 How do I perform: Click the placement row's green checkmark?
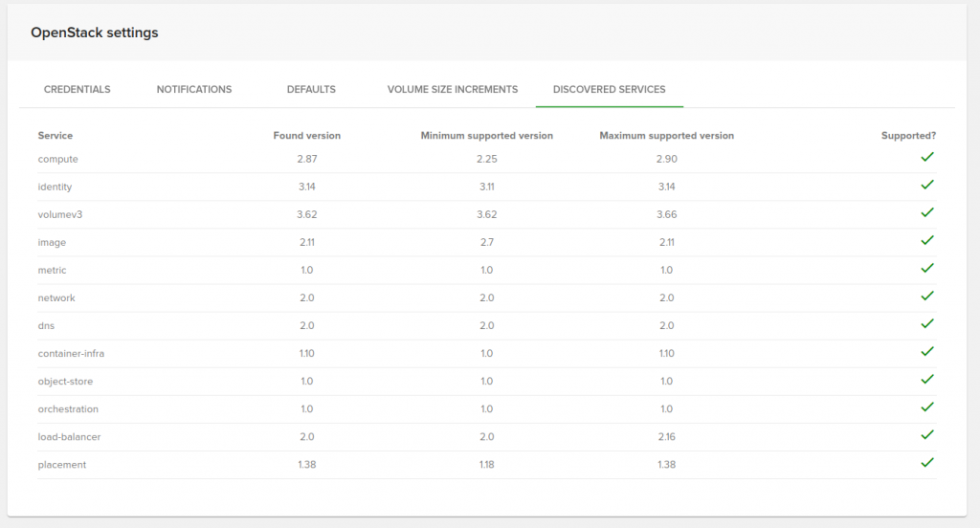tap(926, 462)
